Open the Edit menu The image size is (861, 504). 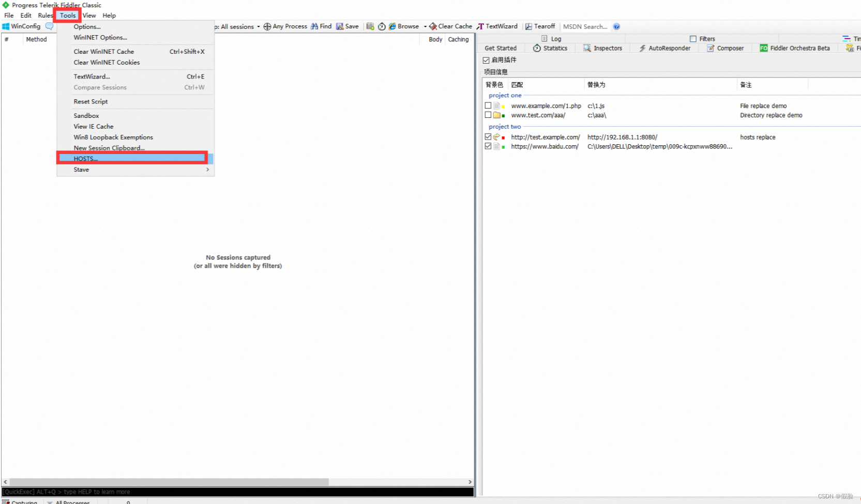pyautogui.click(x=26, y=16)
